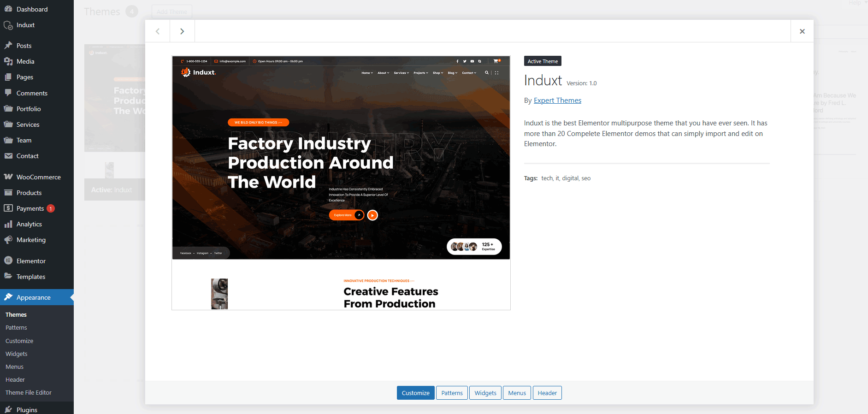Viewport: 868px width, 414px height.
Task: Click the Widgets button in footer
Action: (485, 393)
